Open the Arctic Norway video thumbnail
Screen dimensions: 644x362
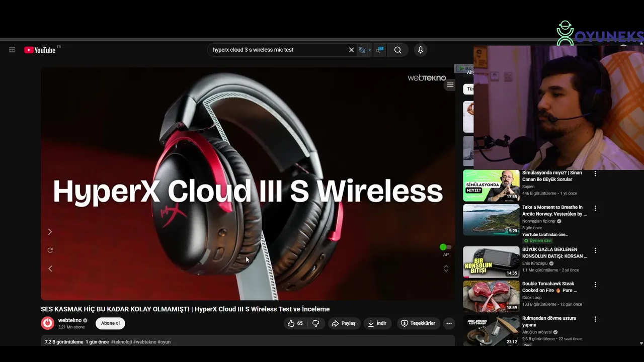tap(491, 220)
